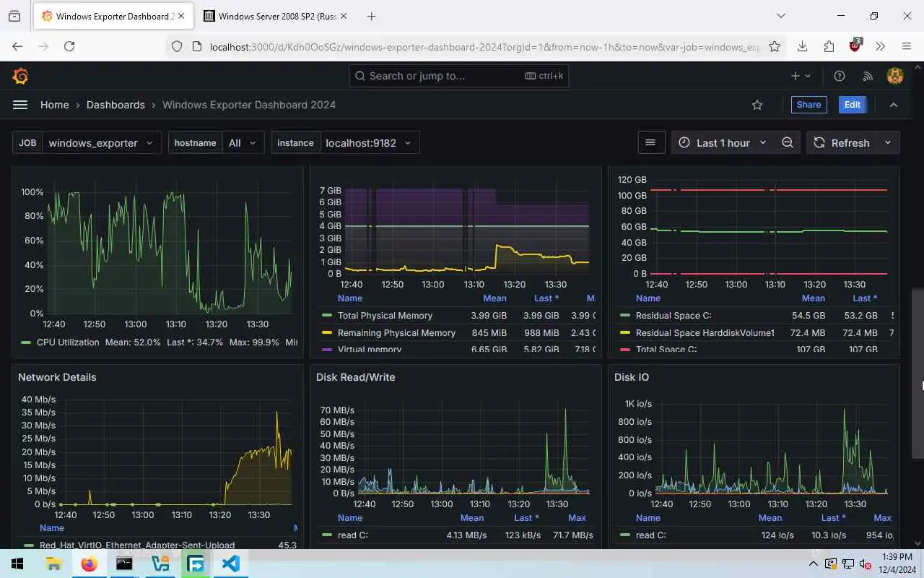Click the Share button

pos(808,105)
